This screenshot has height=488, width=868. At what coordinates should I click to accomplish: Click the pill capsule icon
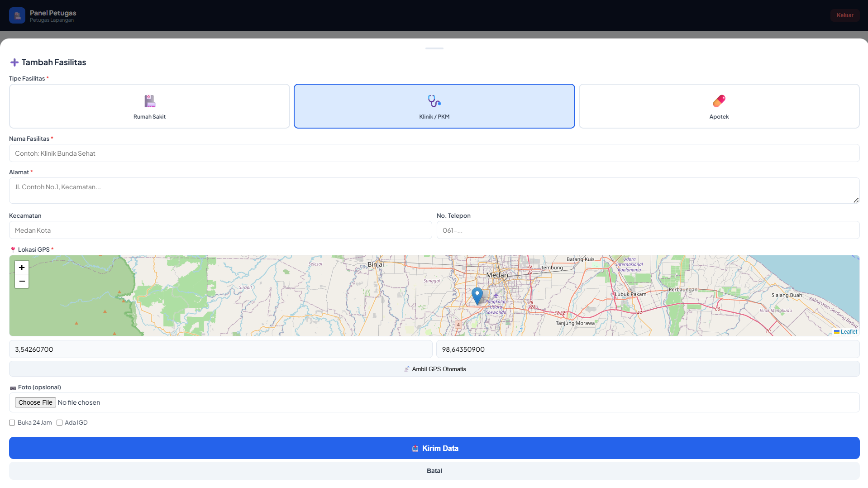click(x=719, y=101)
